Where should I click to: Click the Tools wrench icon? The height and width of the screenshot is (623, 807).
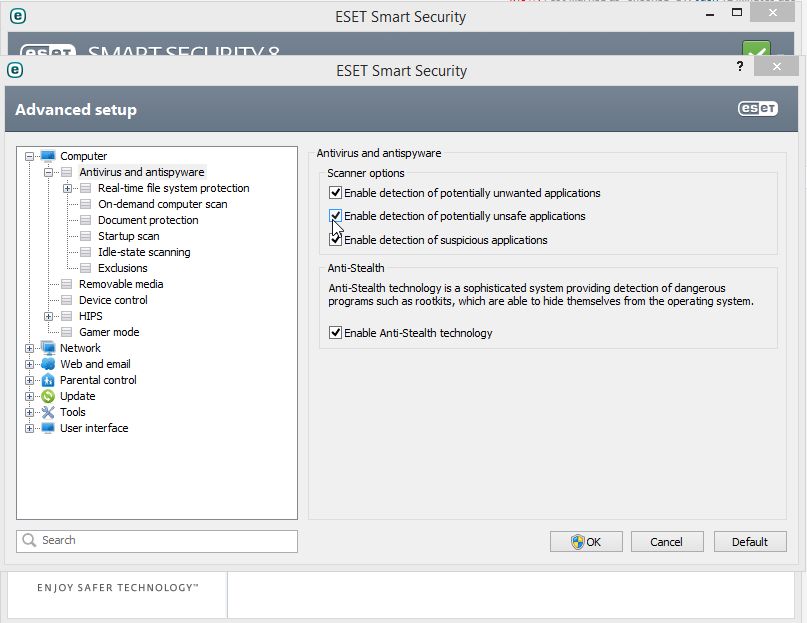coord(48,412)
